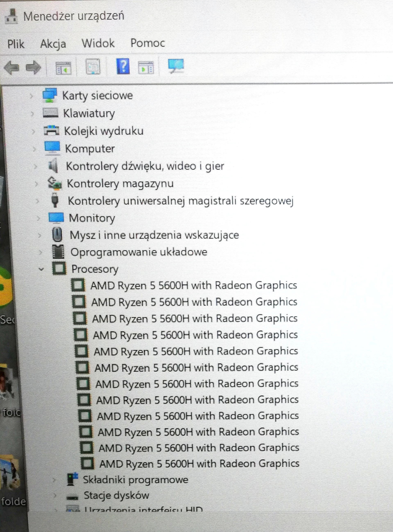Select the Procesory label
This screenshot has width=393, height=532.
(x=95, y=269)
